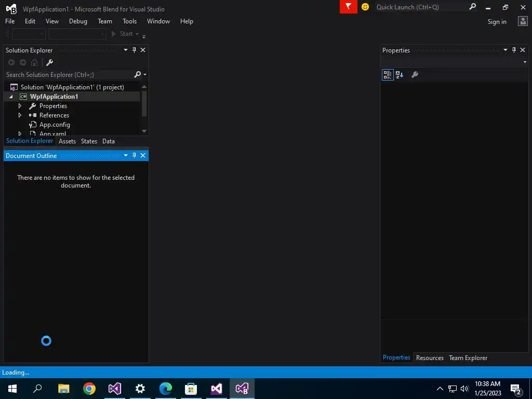Image resolution: width=532 pixels, height=399 pixels.
Task: Switch to the Data tab
Action: [x=109, y=141]
